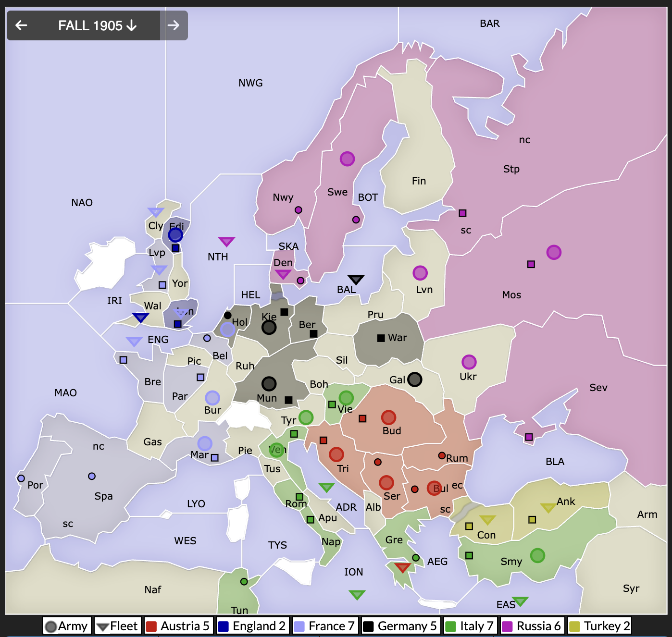
Task: Click the NWG sea region label
Action: point(250,83)
